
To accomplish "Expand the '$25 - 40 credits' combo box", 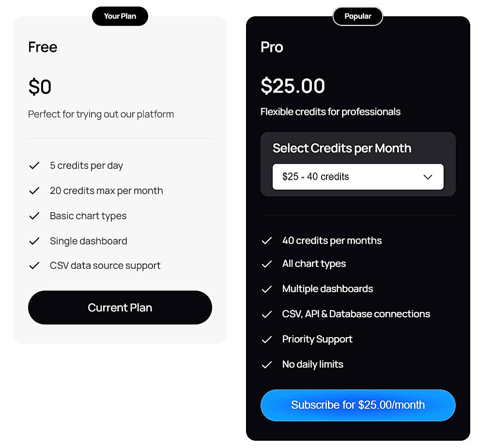I will pyautogui.click(x=358, y=177).
